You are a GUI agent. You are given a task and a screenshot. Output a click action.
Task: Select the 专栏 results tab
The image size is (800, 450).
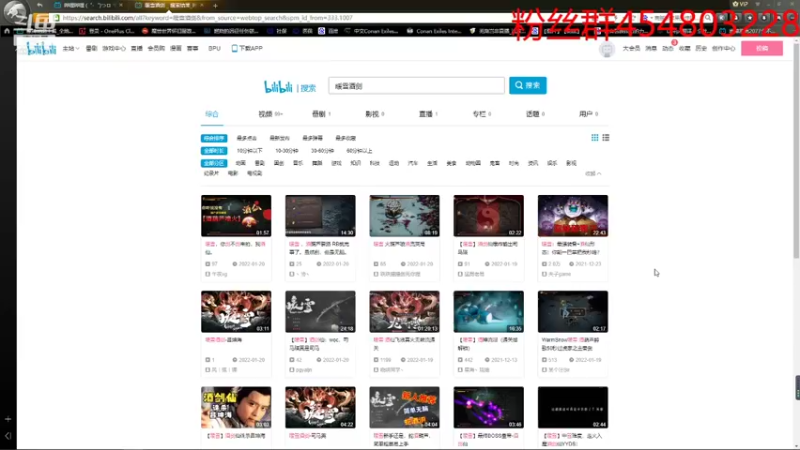click(x=482, y=114)
